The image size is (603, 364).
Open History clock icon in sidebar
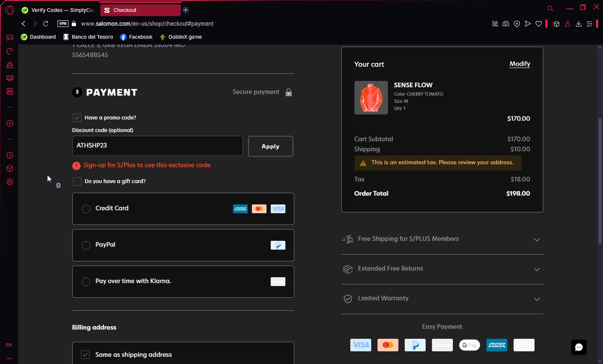[10, 155]
